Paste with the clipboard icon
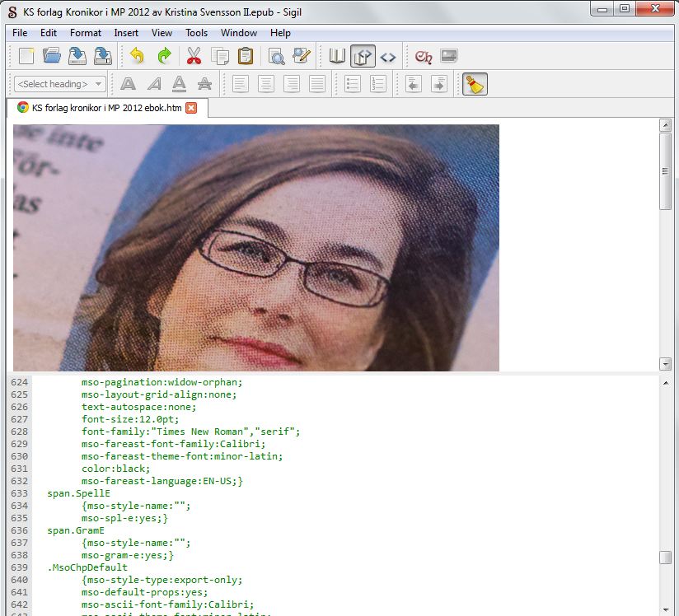This screenshot has width=679, height=616. point(245,57)
